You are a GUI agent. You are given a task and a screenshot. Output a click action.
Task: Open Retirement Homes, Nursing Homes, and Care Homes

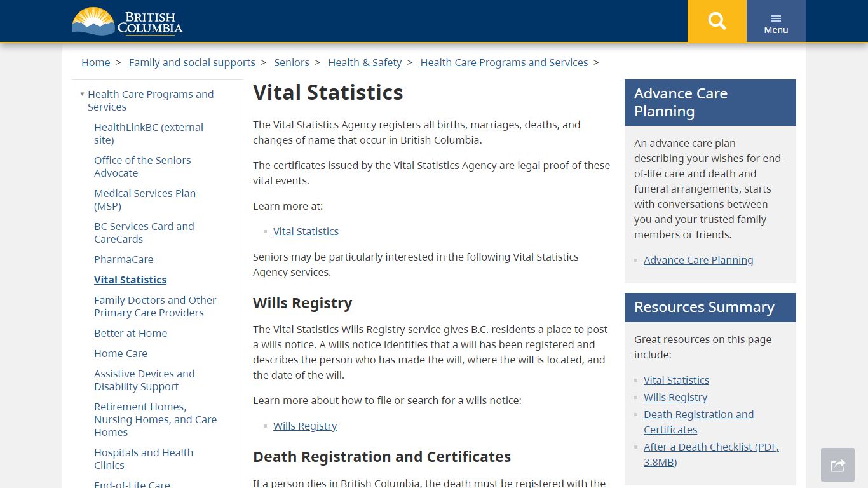[x=156, y=419]
